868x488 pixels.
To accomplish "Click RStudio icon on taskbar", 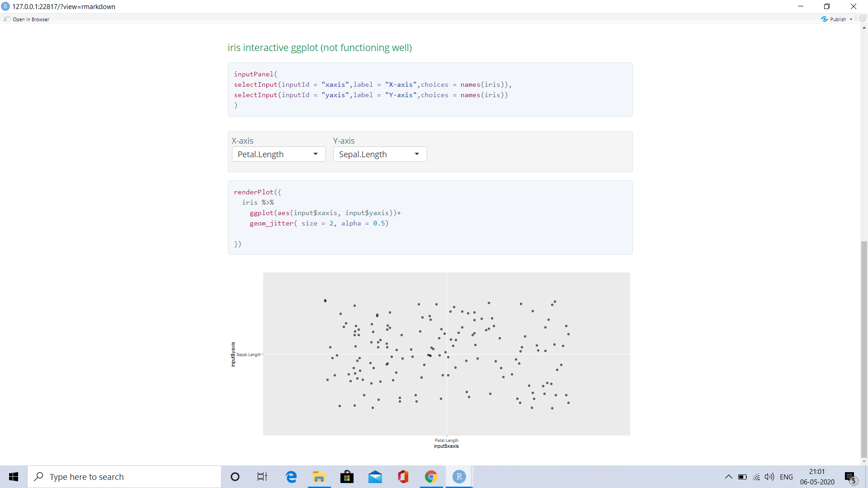I will pyautogui.click(x=459, y=477).
